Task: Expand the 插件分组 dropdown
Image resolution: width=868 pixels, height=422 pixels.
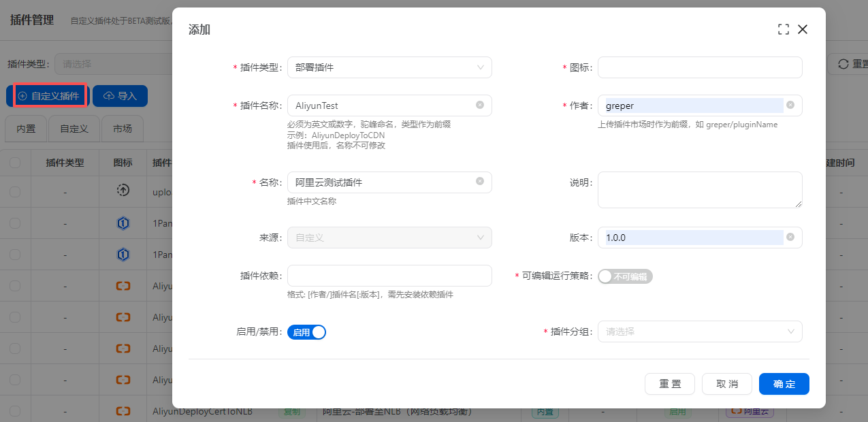Action: click(699, 331)
